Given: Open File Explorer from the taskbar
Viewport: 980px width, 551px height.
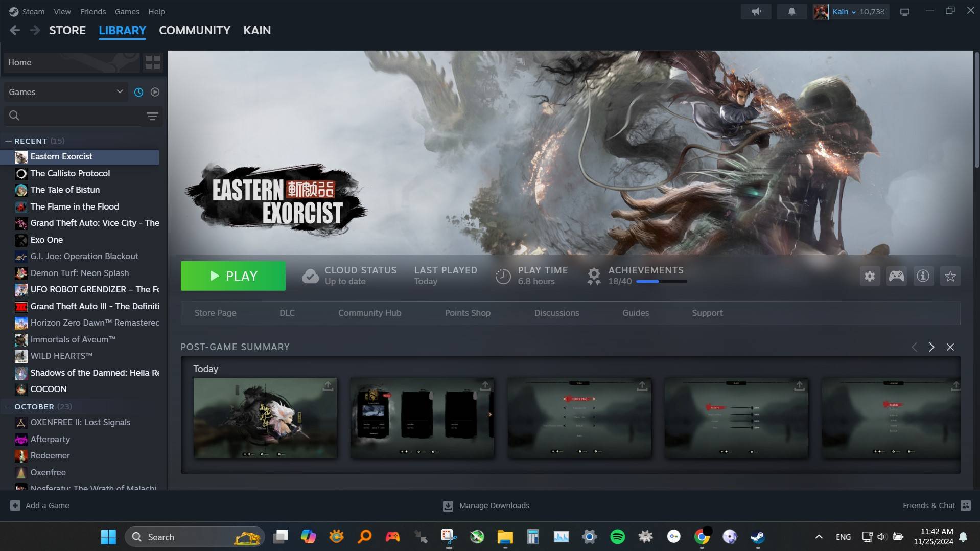Looking at the screenshot, I should click(505, 537).
